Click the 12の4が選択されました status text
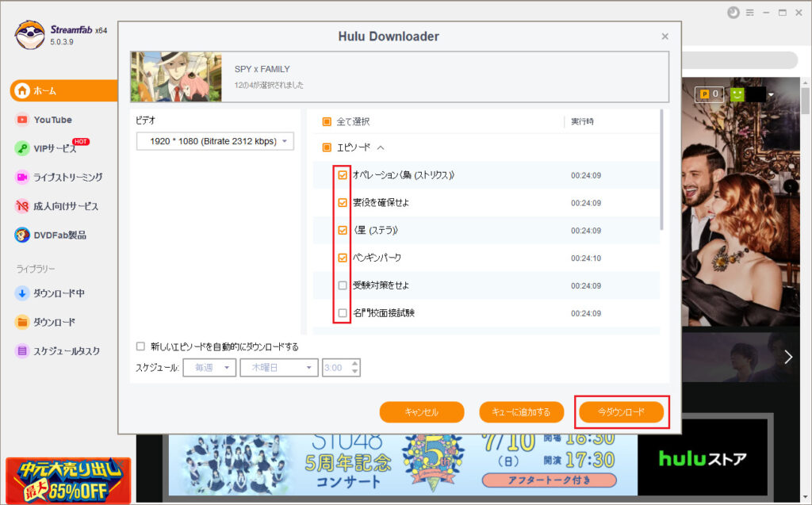 (269, 85)
